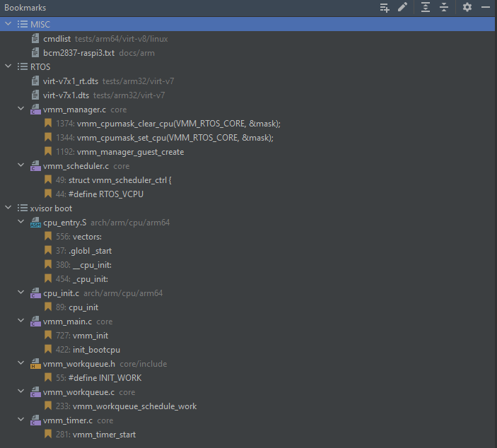Click the Collapse All icon

pos(443,7)
